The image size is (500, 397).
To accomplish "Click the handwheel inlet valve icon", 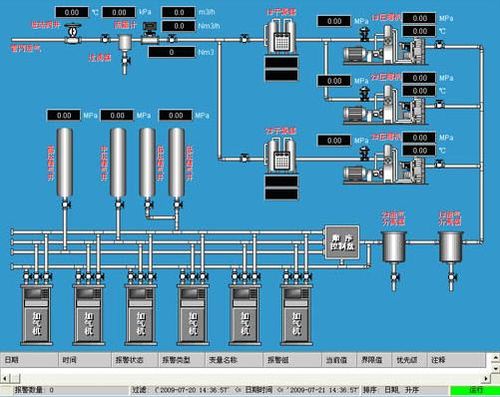I will pos(72,34).
